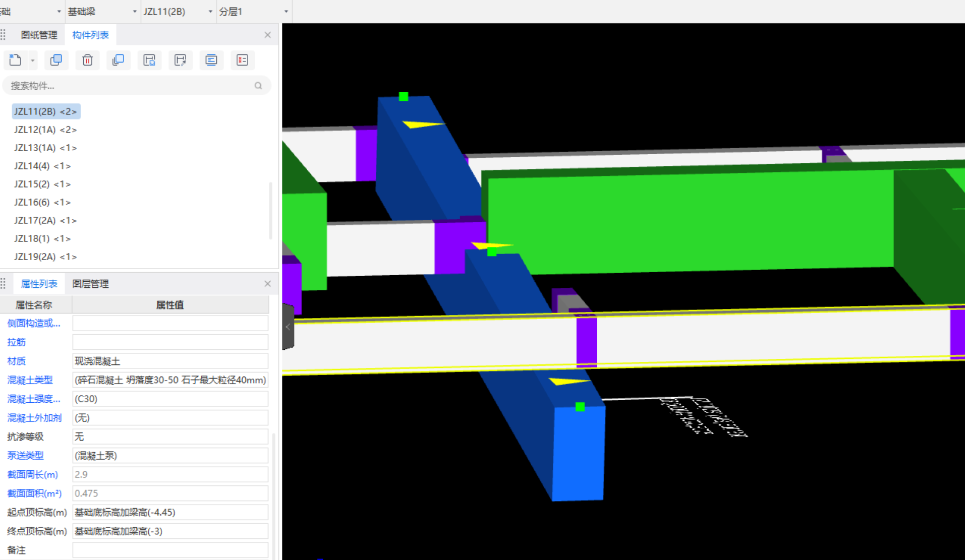
Task: Select JZL11(2B) <2> in component list
Action: coord(45,111)
